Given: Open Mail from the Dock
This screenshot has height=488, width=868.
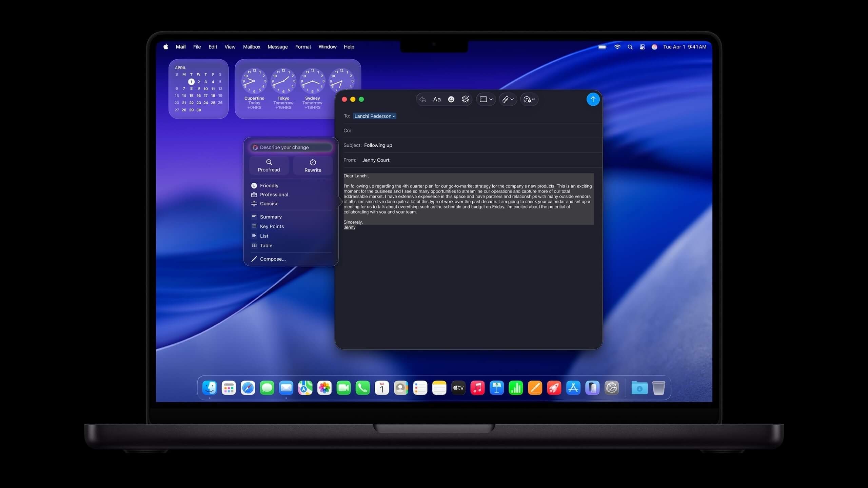Looking at the screenshot, I should 286,388.
